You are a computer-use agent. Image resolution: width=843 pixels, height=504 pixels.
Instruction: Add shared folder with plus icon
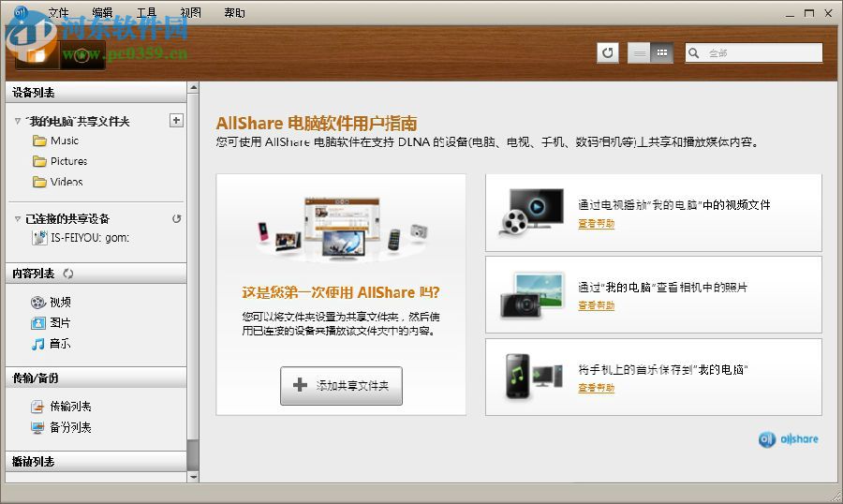click(176, 121)
